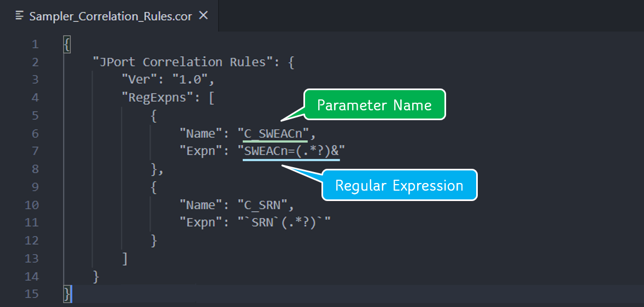The width and height of the screenshot is (644, 307).
Task: Click the final closing brace on line 15
Action: [x=67, y=294]
